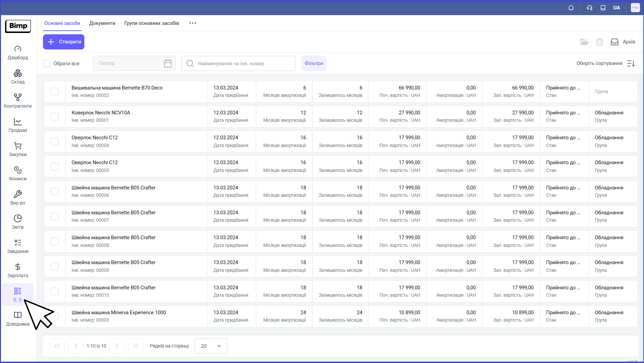
Task: Open the Фільтри panel
Action: 314,63
